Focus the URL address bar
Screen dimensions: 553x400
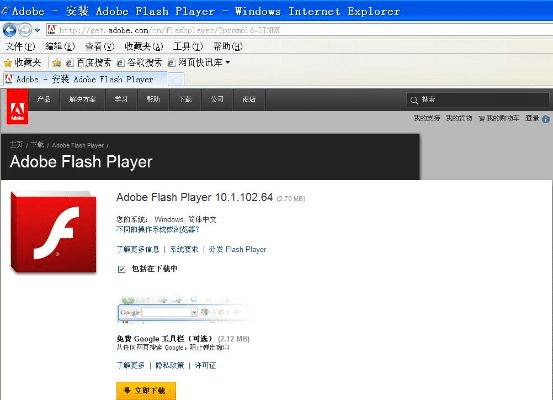point(300,30)
